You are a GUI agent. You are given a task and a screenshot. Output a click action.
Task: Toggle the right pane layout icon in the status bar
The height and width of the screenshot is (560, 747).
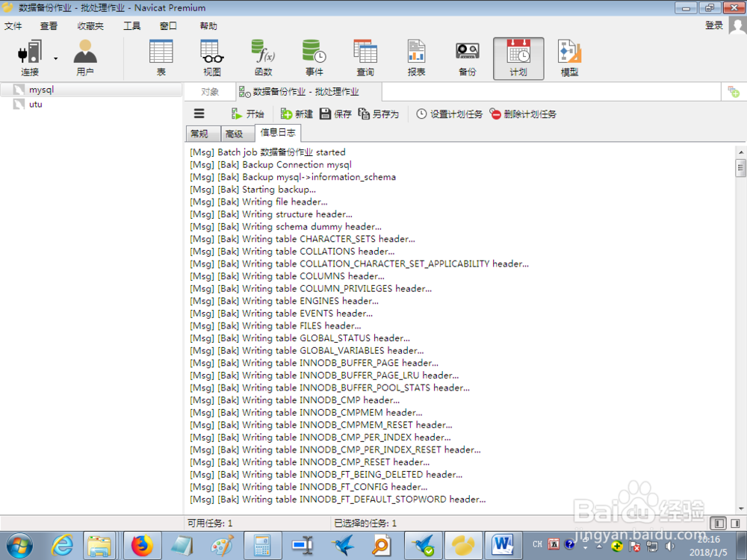tap(735, 523)
